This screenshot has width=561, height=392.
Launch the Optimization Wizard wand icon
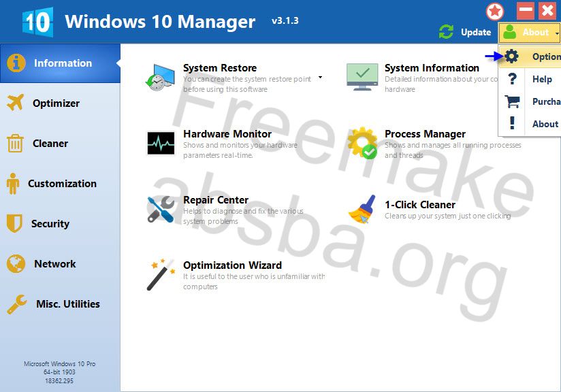[x=161, y=274]
